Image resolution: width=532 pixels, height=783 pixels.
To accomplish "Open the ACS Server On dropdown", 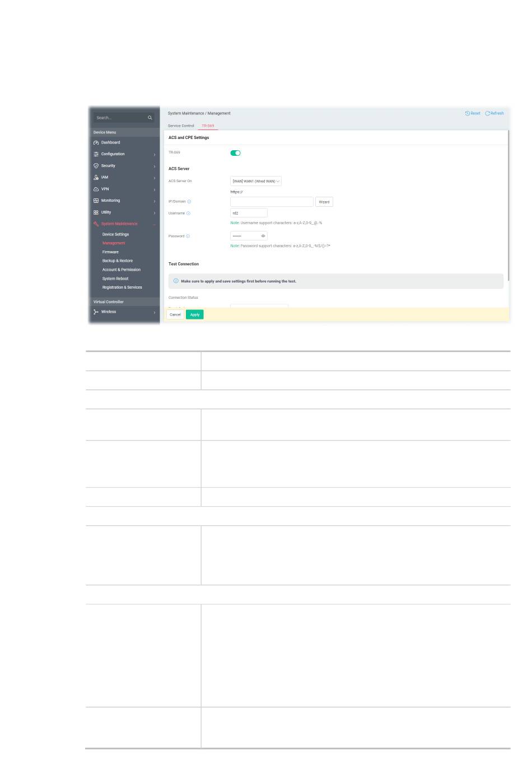I will 256,181.
